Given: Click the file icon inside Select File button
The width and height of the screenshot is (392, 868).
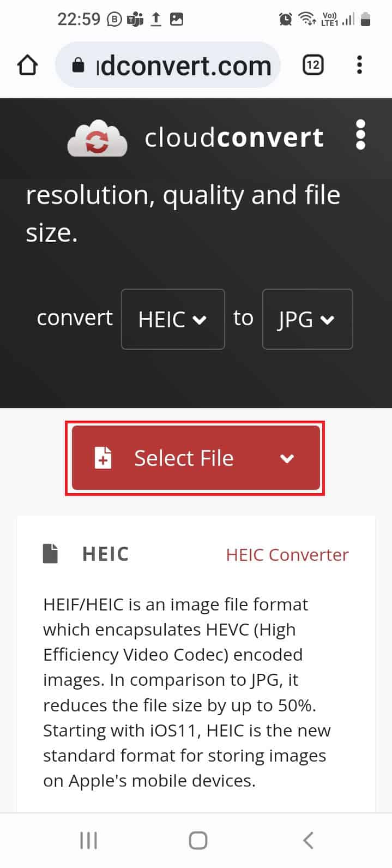Looking at the screenshot, I should point(103,458).
